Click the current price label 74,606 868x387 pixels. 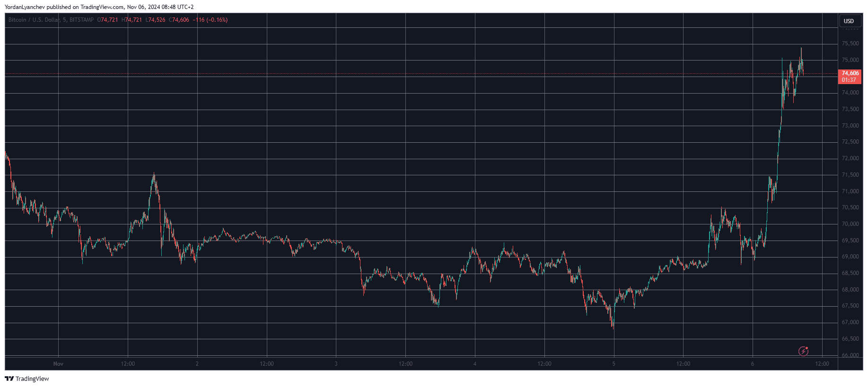coord(850,73)
